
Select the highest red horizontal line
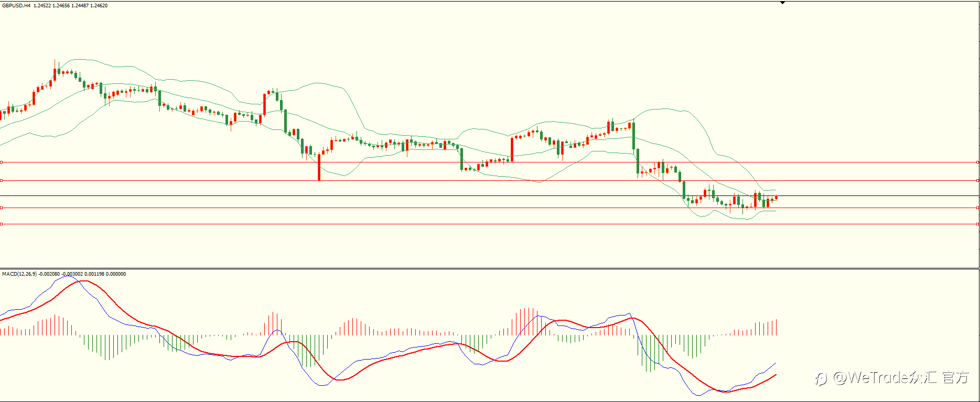tap(490, 162)
